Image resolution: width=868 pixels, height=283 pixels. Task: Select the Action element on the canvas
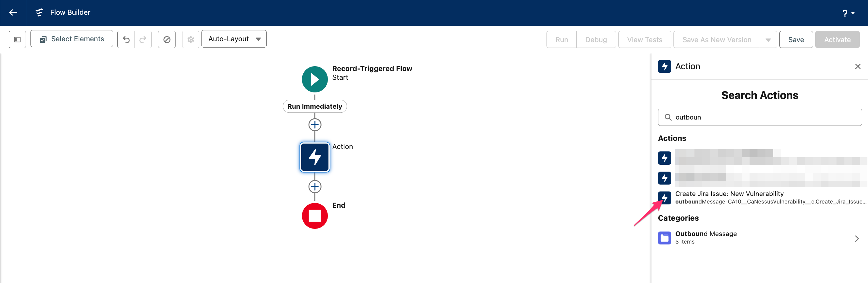pos(314,157)
